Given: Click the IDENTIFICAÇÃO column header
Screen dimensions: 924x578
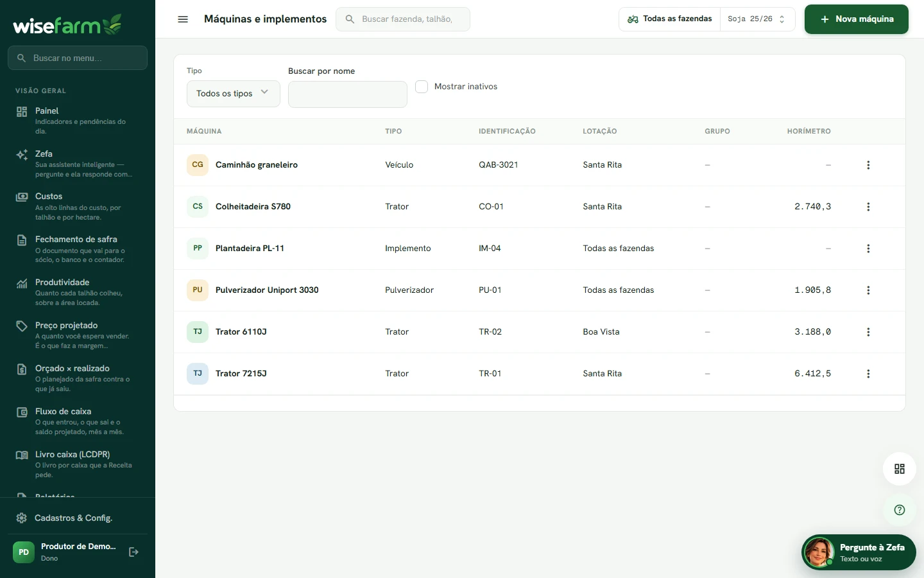Looking at the screenshot, I should pyautogui.click(x=507, y=131).
